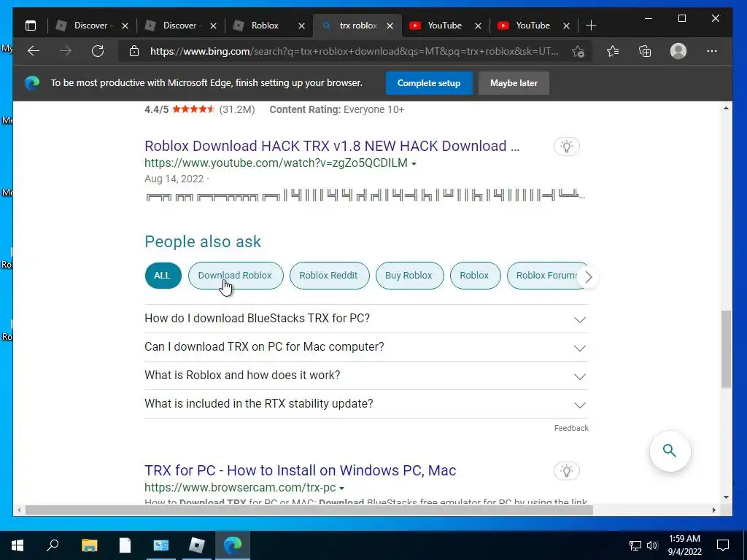The height and width of the screenshot is (560, 747).
Task: Click the address bar URL field
Action: (354, 52)
